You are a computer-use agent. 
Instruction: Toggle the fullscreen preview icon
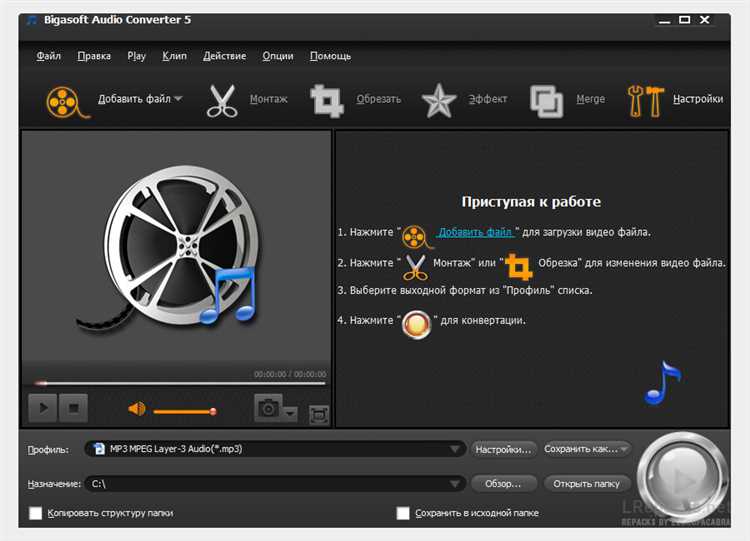(319, 414)
